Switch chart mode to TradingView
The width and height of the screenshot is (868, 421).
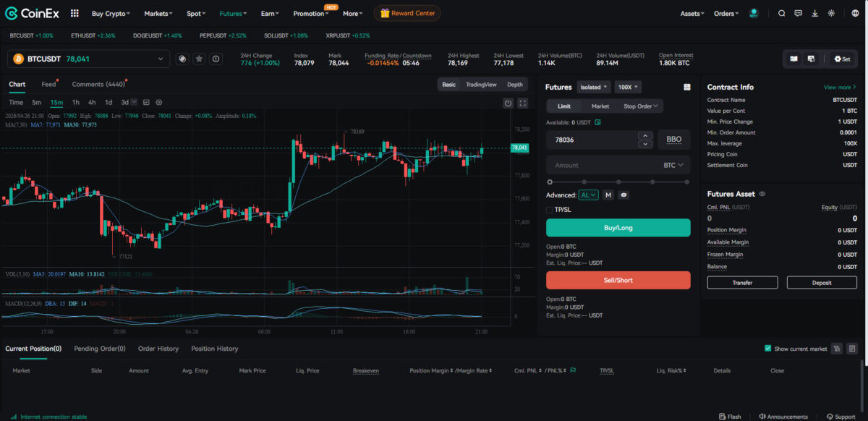(481, 85)
